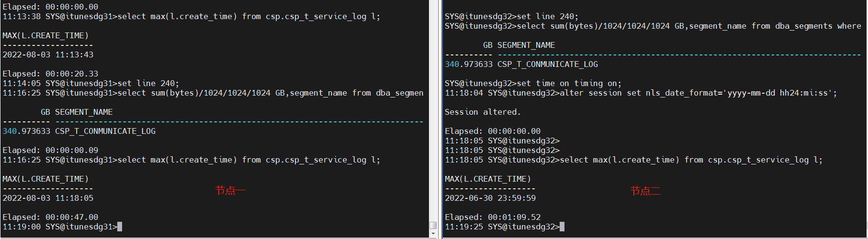
Task: Click the blinking cursor at itunesdg31 prompt
Action: pyautogui.click(x=120, y=227)
